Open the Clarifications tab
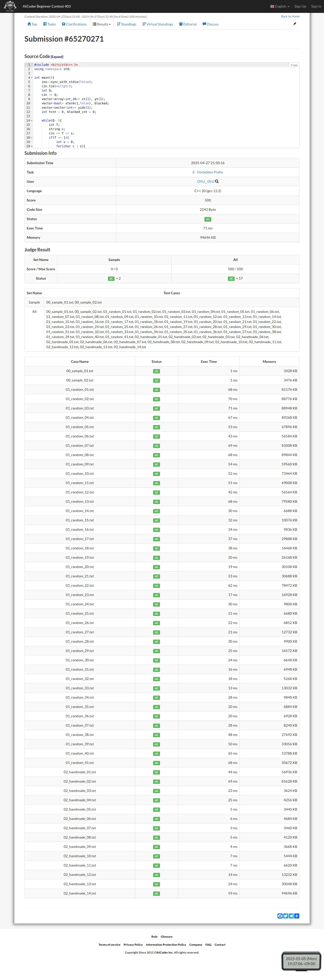This screenshot has width=324, height=980. (x=74, y=24)
